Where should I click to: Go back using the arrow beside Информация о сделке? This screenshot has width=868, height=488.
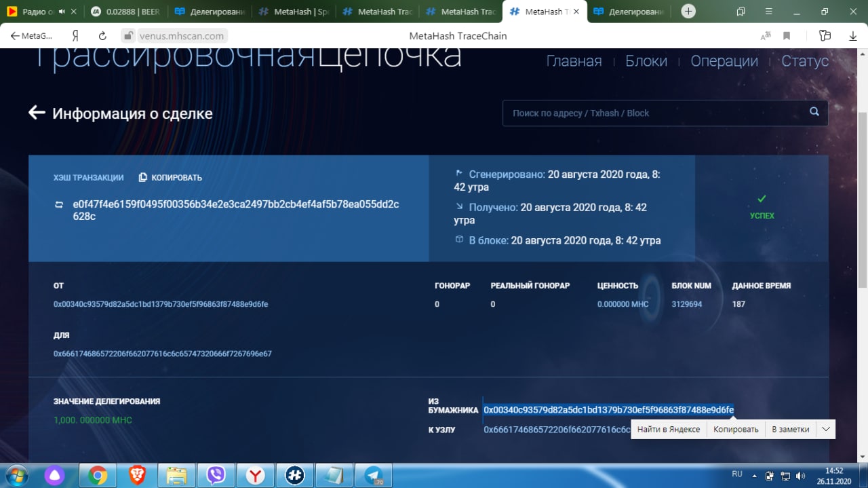tap(37, 113)
